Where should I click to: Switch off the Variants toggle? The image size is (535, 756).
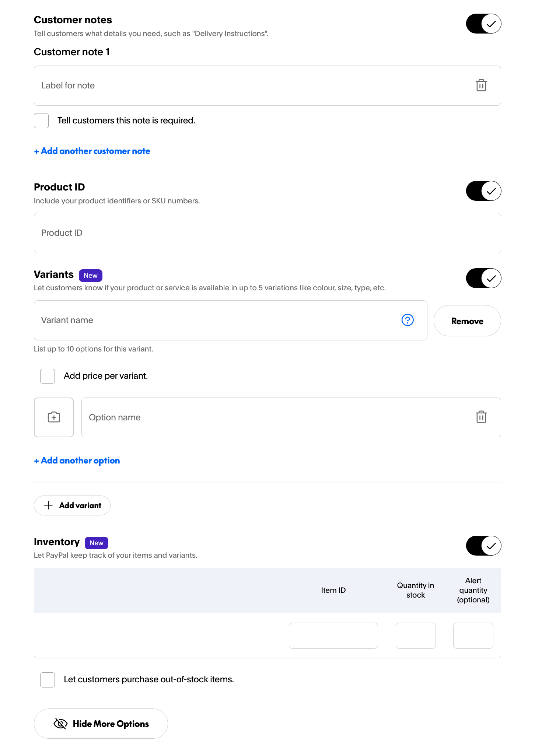tap(483, 278)
